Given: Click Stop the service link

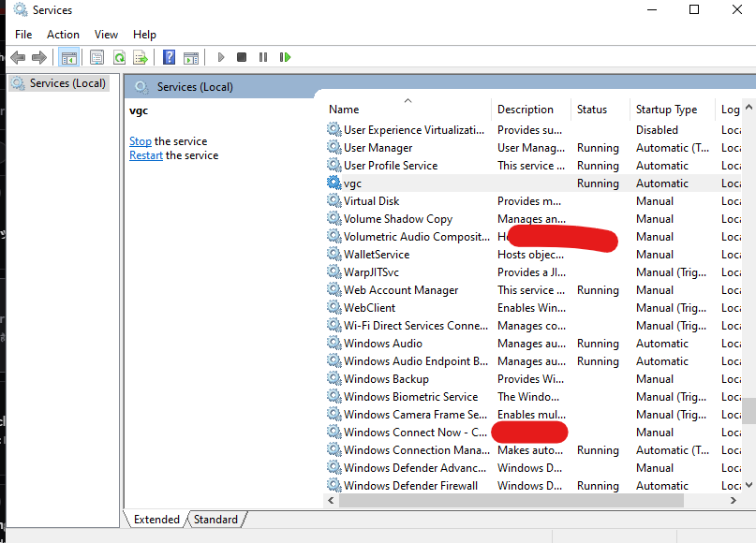Looking at the screenshot, I should click(141, 141).
